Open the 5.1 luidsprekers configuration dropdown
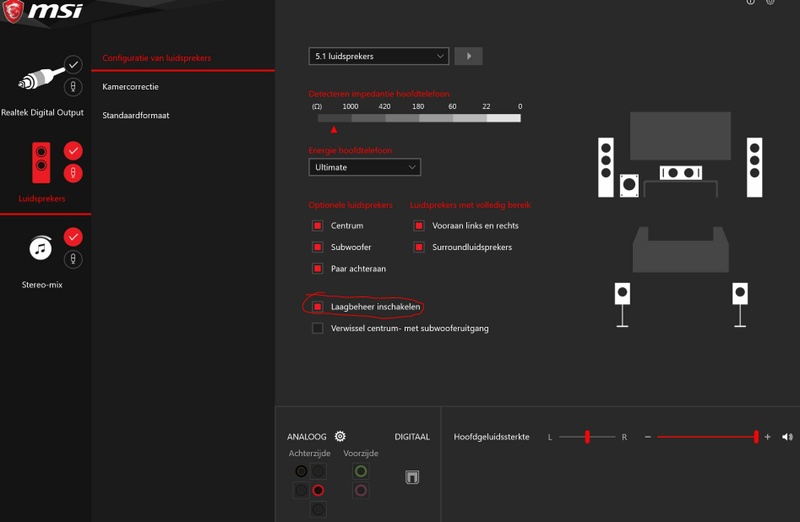 pos(379,56)
